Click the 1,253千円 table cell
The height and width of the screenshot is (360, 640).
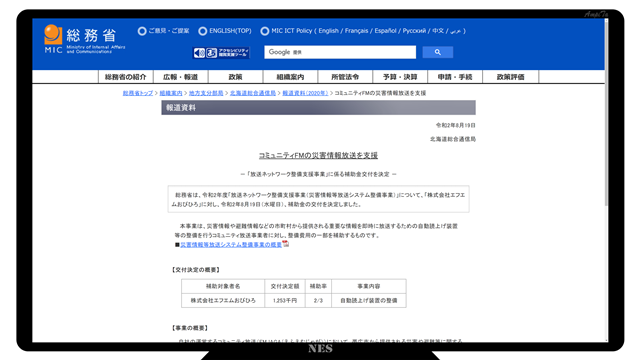(x=285, y=300)
